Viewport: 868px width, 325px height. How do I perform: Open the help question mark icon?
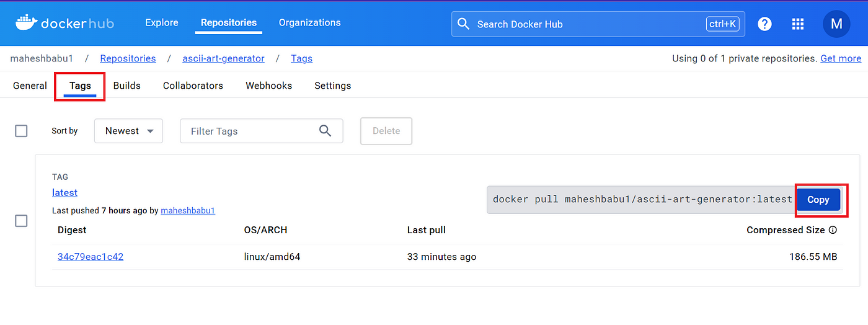pyautogui.click(x=764, y=24)
